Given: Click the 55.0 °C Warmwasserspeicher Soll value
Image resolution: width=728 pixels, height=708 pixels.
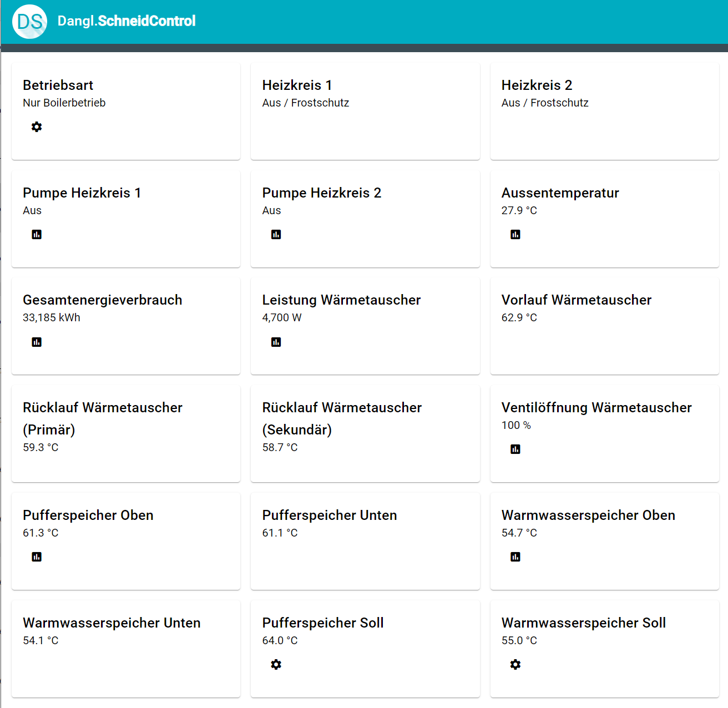Looking at the screenshot, I should 519,640.
